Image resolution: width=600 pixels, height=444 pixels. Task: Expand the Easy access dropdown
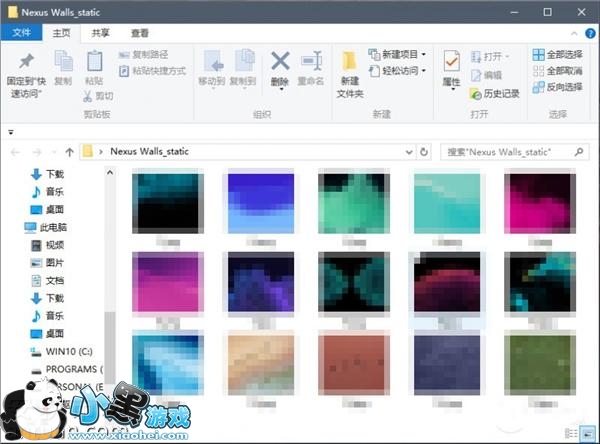tap(424, 71)
